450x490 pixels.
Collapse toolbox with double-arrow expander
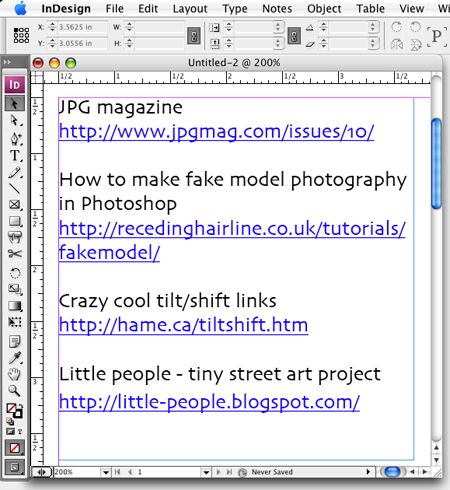tap(7, 62)
